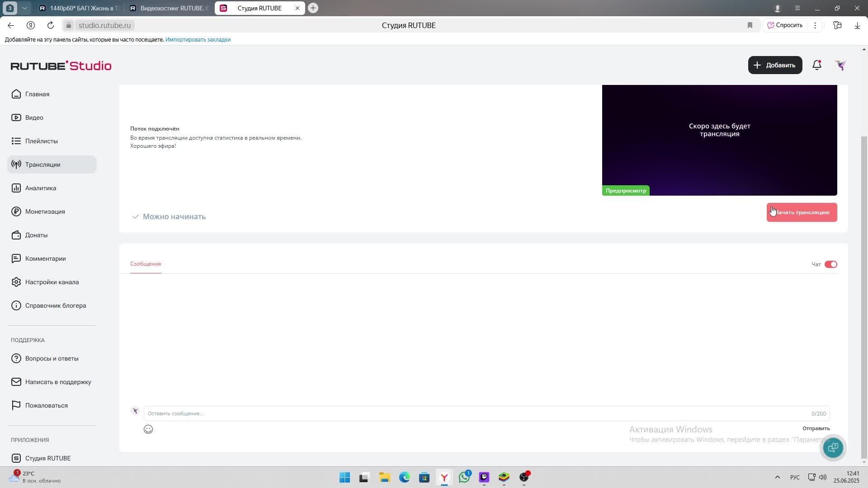Open browser page options menu
The height and width of the screenshot is (488, 868).
(815, 25)
